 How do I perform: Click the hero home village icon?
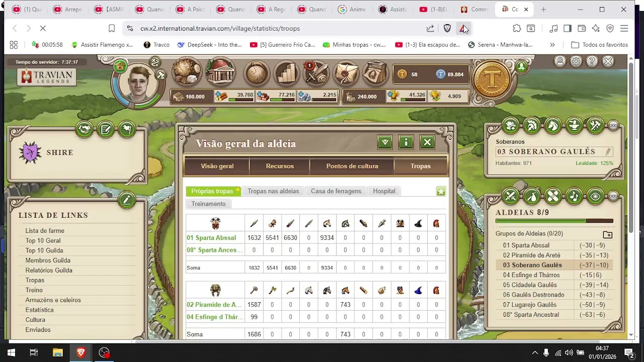click(x=120, y=66)
